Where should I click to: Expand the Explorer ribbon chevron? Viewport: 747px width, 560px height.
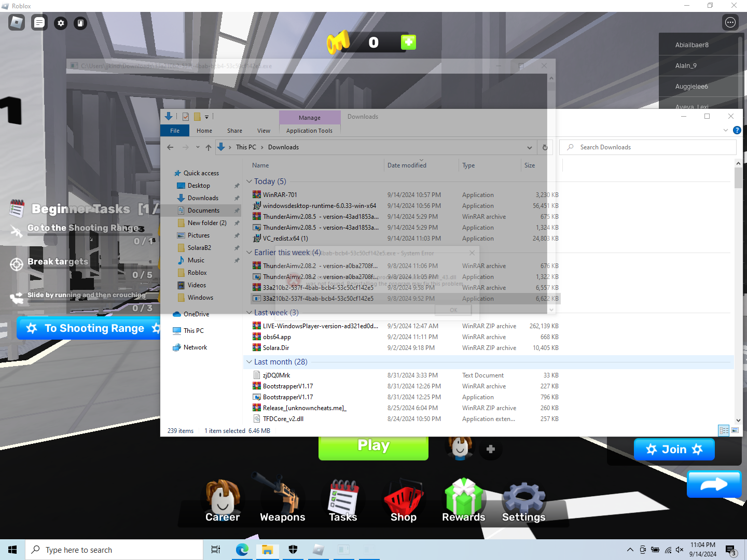pos(726,130)
